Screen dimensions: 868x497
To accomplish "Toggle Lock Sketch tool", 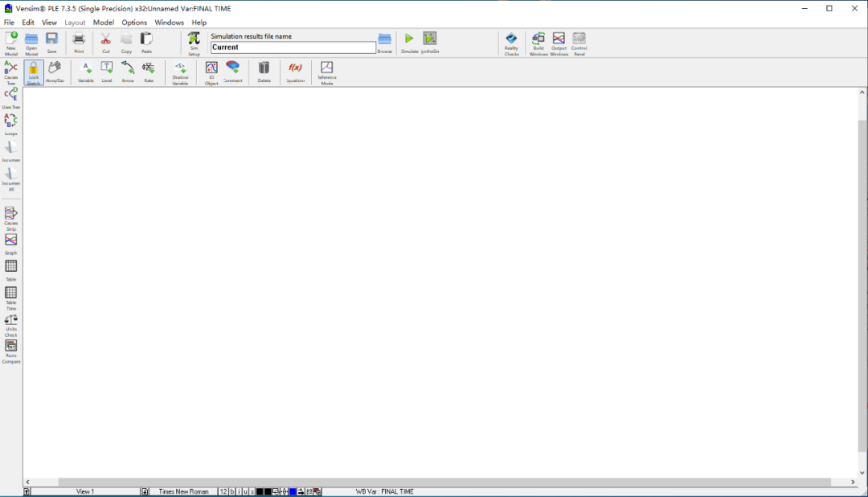I will [34, 72].
